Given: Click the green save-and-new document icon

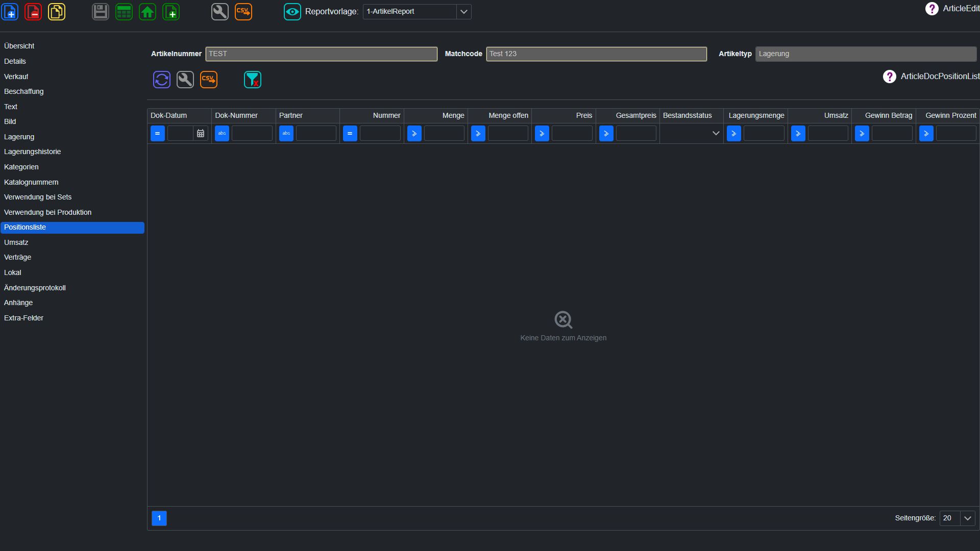Looking at the screenshot, I should (171, 11).
